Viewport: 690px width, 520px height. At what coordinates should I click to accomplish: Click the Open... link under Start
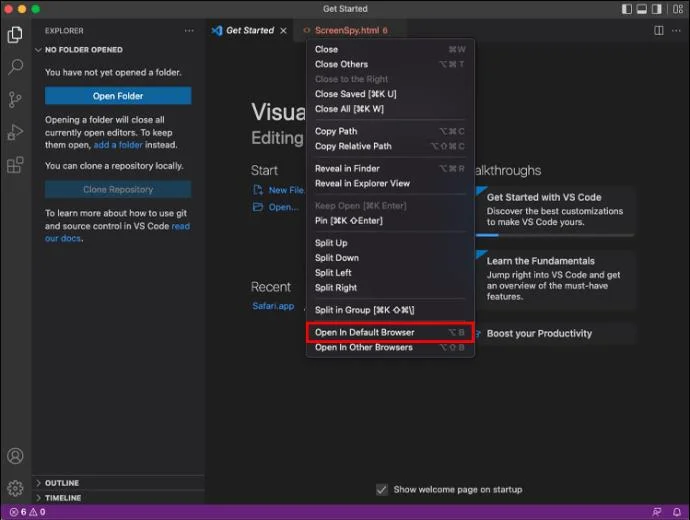[x=283, y=207]
